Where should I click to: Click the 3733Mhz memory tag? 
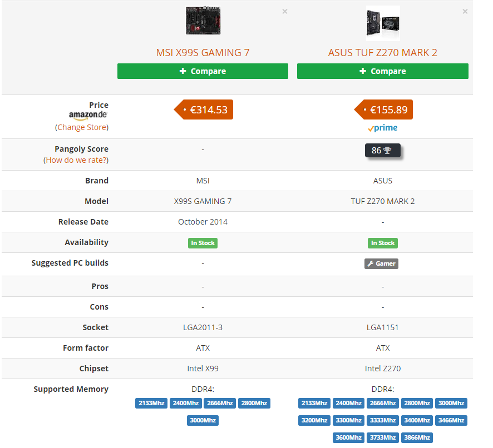tap(383, 437)
